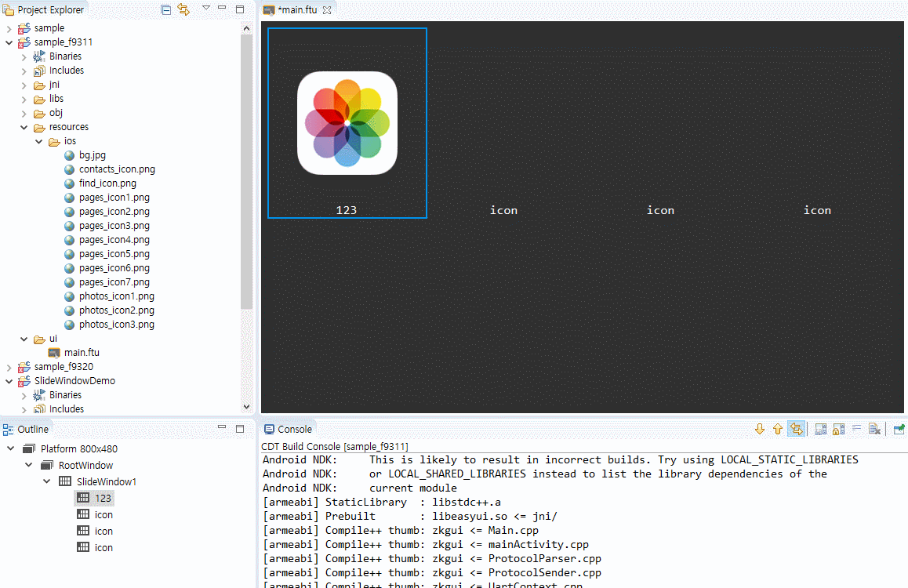This screenshot has height=588, width=908.
Task: Open Project Explorer view menu dropdown
Action: (x=205, y=8)
